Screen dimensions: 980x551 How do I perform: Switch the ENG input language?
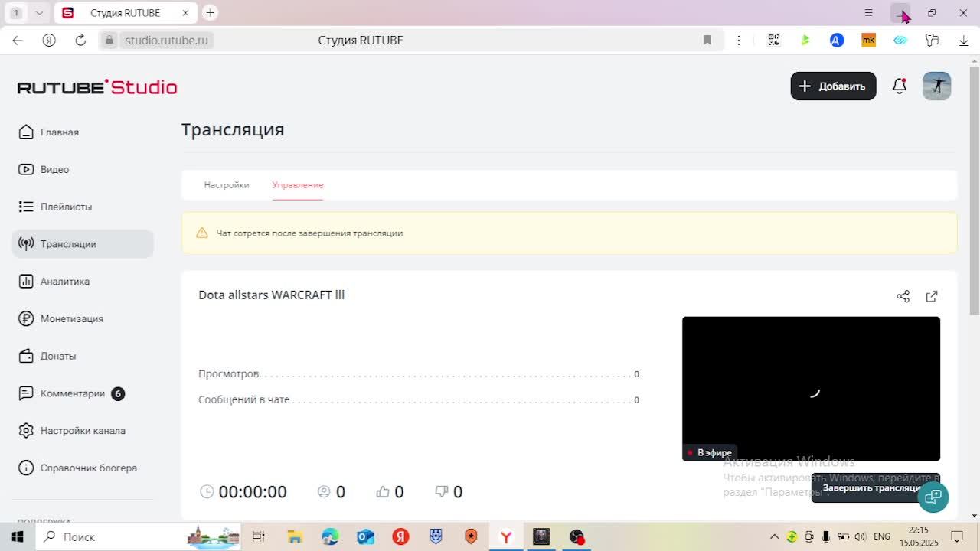[882, 536]
